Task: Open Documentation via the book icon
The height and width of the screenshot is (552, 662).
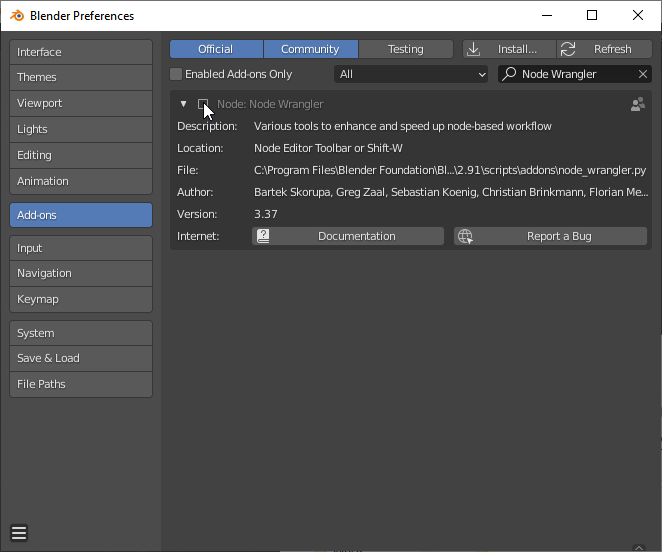Action: pos(263,236)
